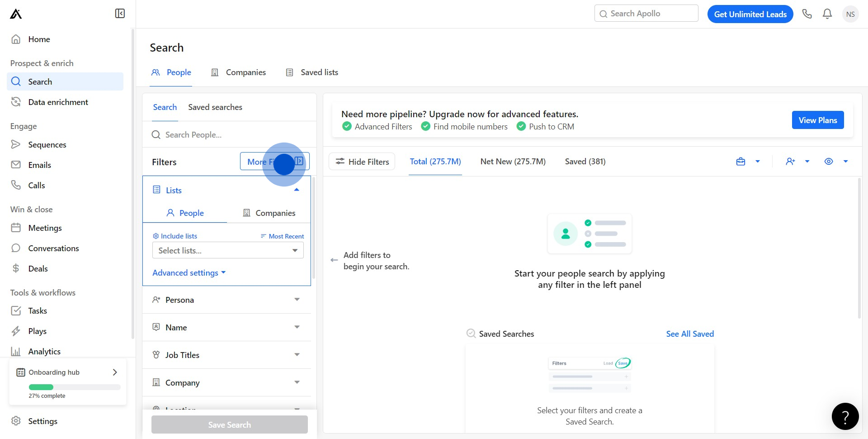The height and width of the screenshot is (439, 868).
Task: Click the onboarding progress bar
Action: point(75,387)
